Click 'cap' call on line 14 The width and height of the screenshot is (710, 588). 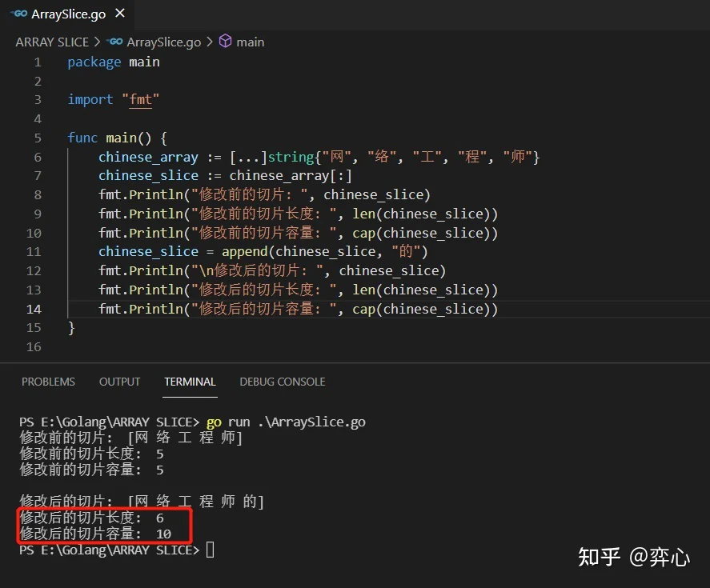(x=363, y=309)
